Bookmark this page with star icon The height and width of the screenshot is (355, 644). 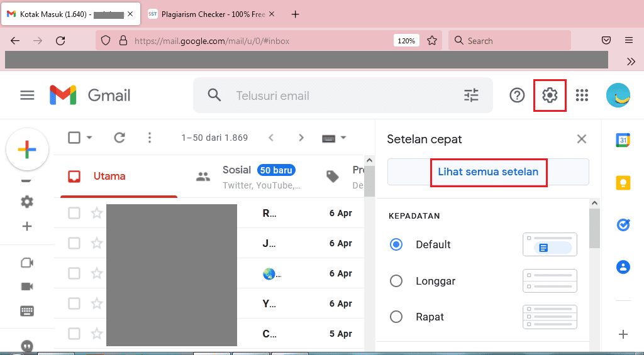tap(431, 41)
